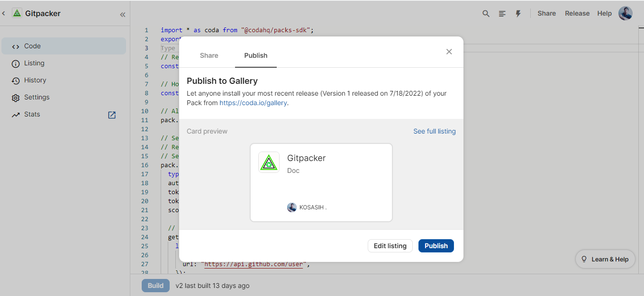Click the Card preview label
The height and width of the screenshot is (296, 644).
[207, 131]
